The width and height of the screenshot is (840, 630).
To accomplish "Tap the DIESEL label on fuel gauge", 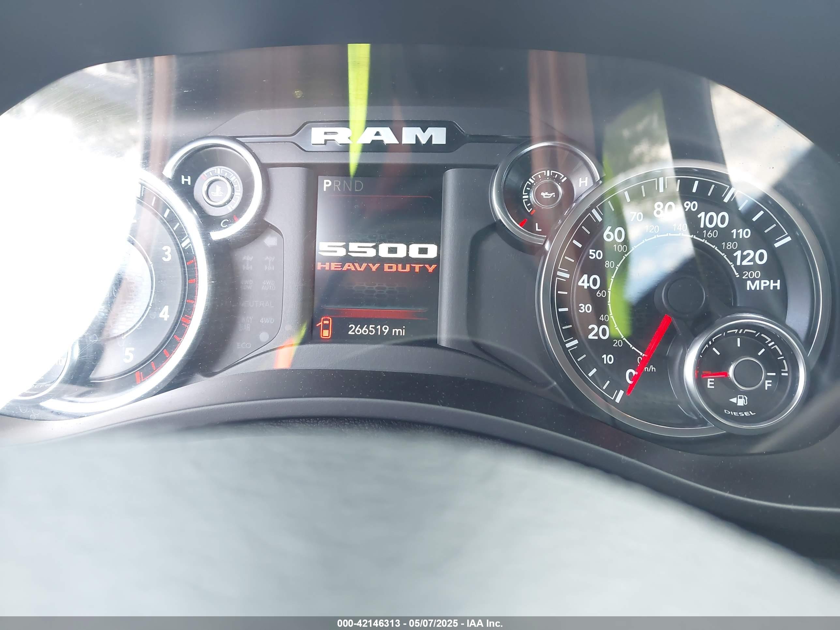I will point(740,413).
